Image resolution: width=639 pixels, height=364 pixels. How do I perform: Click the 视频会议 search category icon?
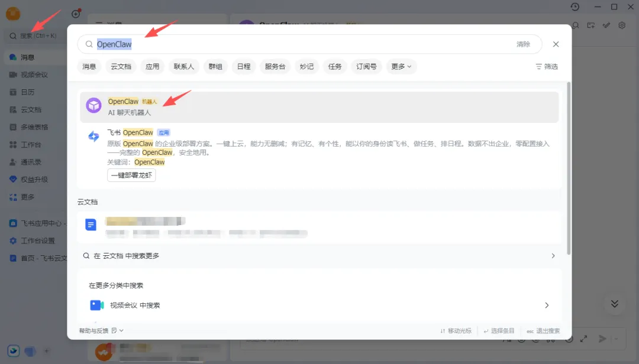coord(96,305)
